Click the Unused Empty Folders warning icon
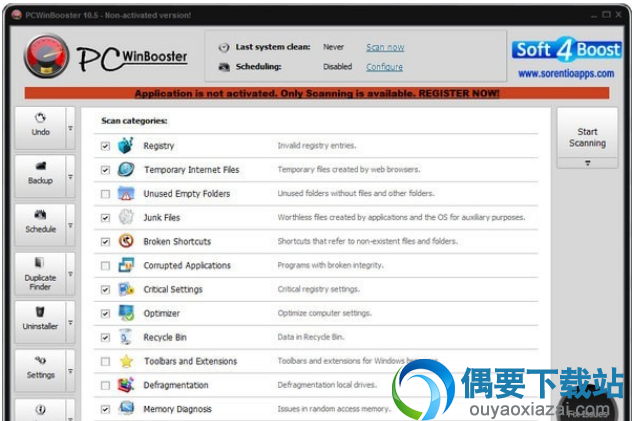The image size is (635, 421). 126,193
